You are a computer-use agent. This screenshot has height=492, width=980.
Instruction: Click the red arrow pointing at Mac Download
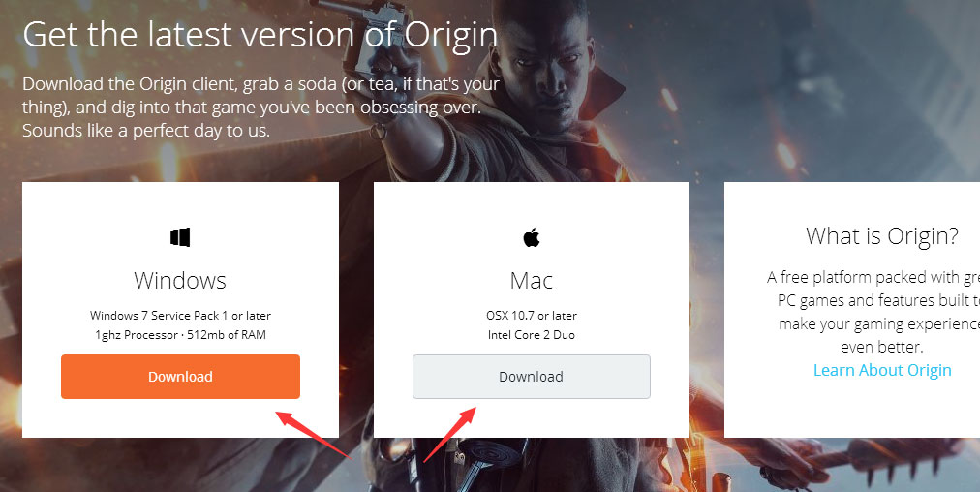point(450,433)
